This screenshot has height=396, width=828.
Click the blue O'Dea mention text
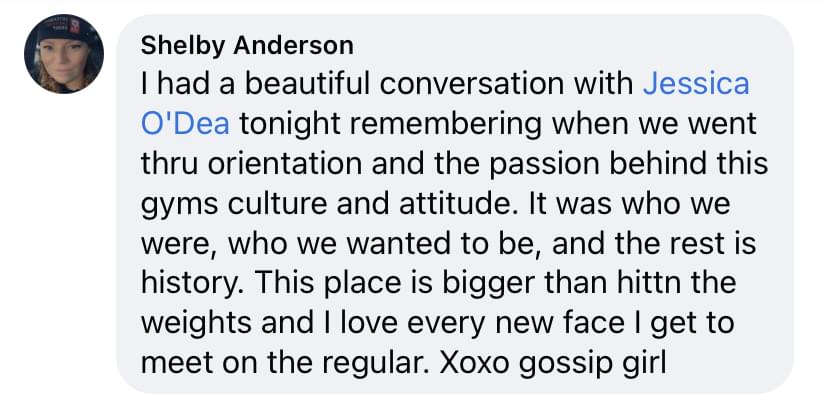click(185, 124)
